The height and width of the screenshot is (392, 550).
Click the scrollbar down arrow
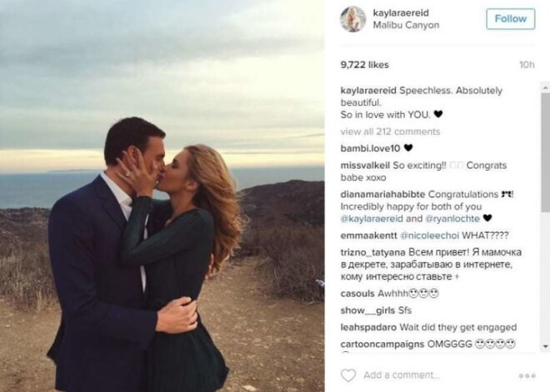(544, 346)
